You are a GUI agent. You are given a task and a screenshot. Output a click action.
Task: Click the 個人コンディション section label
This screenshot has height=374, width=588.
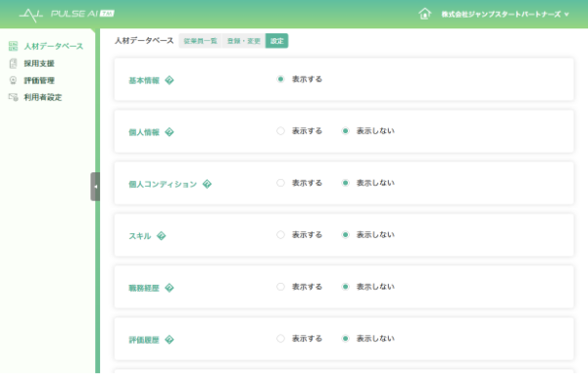[x=163, y=184]
